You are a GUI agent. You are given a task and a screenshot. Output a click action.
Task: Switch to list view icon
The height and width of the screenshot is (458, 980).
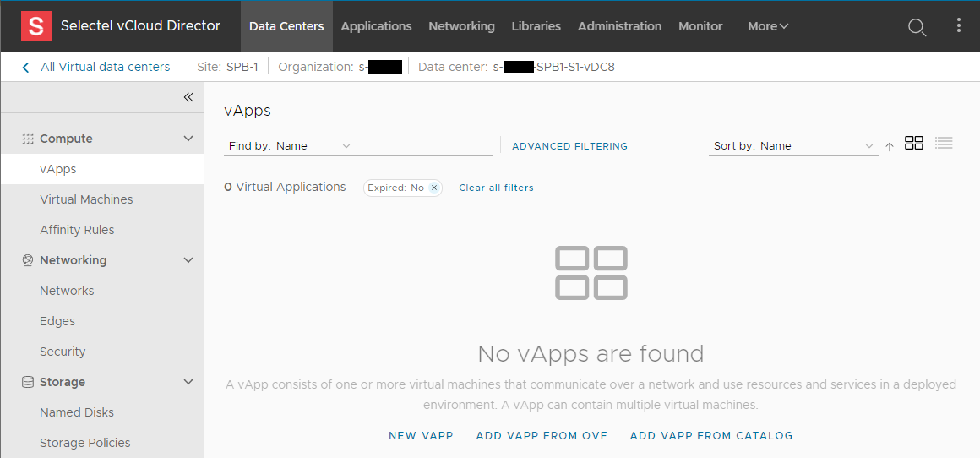pyautogui.click(x=944, y=143)
